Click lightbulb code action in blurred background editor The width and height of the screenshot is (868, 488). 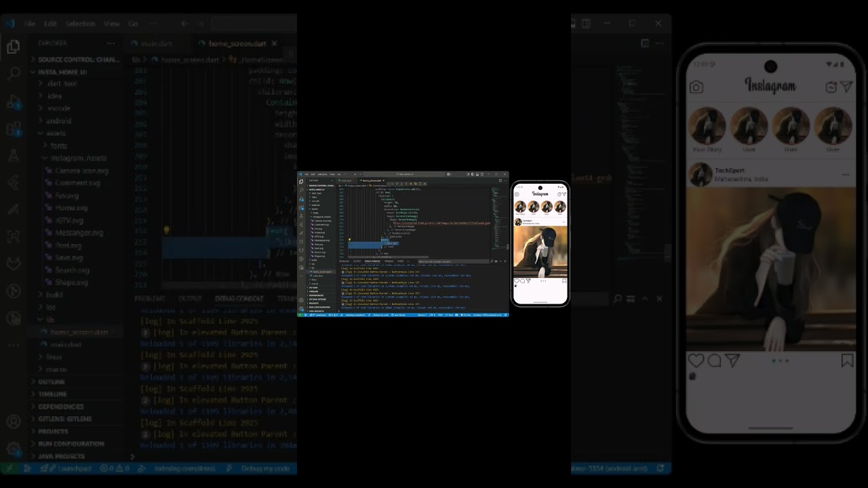[166, 230]
